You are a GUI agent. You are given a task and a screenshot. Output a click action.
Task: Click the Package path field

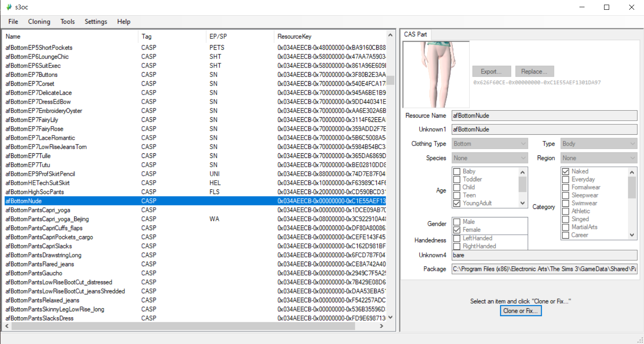click(544, 269)
